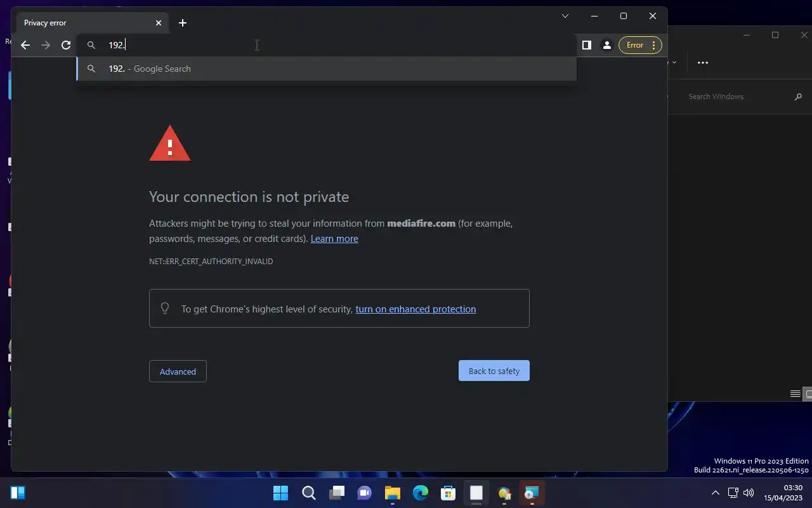
Task: Open Task View on the taskbar
Action: point(336,493)
